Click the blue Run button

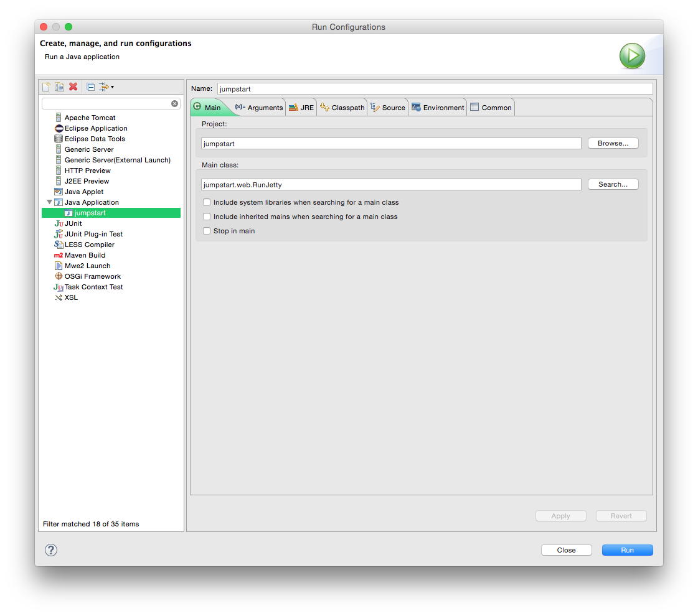pos(627,550)
